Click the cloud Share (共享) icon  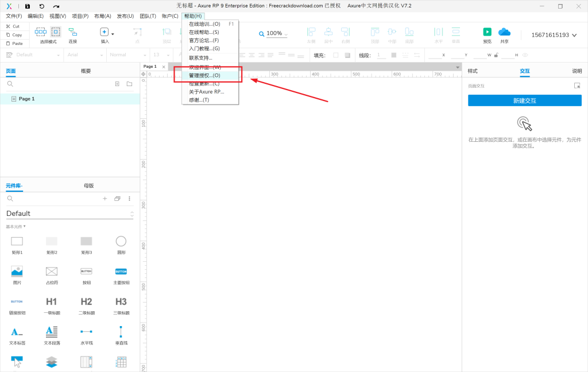click(x=504, y=32)
